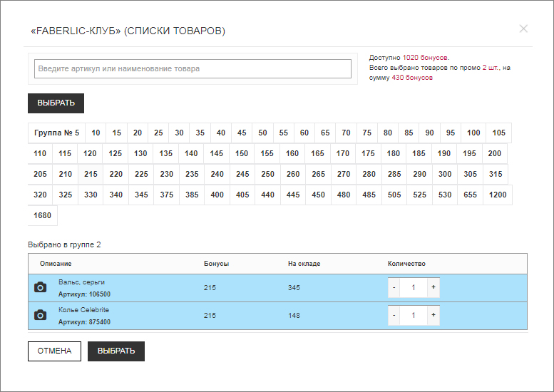This screenshot has height=392, width=554.
Task: Select bonus group 440
Action: pos(268,195)
